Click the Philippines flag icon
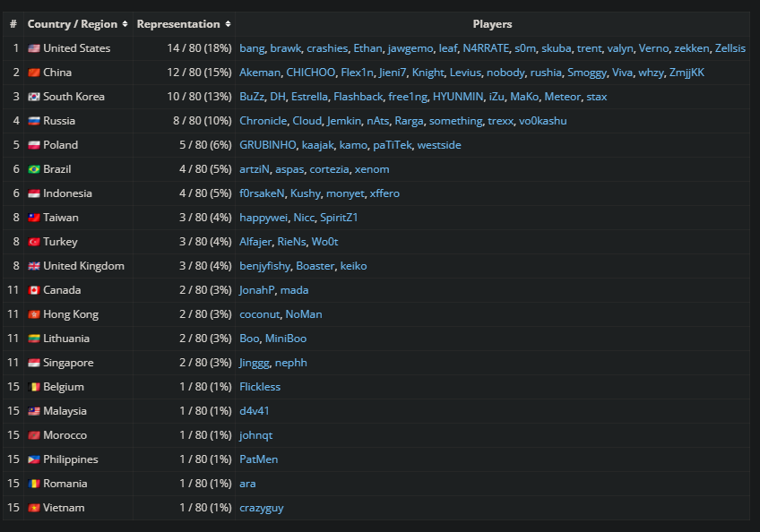 click(x=34, y=459)
